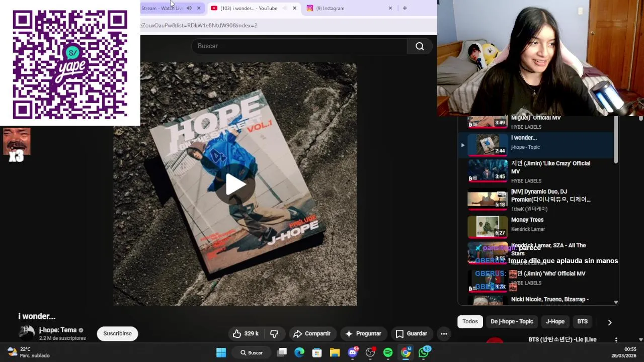The width and height of the screenshot is (644, 362).
Task: Open Task View on the taskbar
Action: pos(282,352)
